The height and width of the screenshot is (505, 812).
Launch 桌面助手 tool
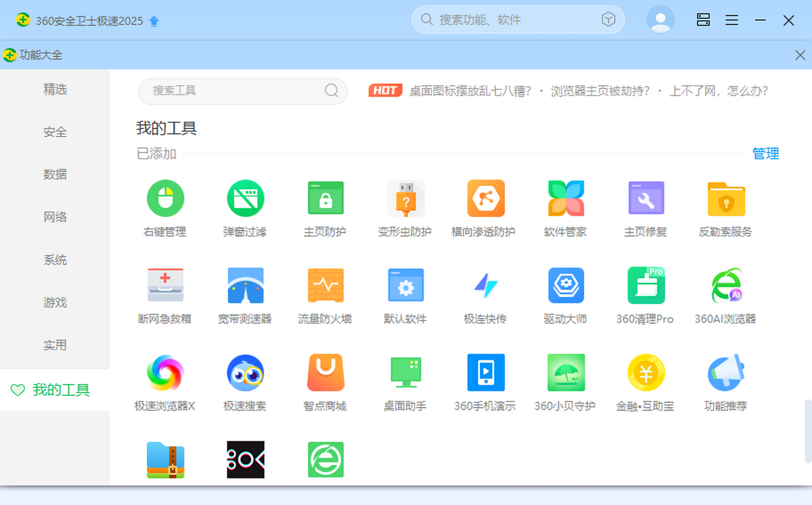click(405, 383)
